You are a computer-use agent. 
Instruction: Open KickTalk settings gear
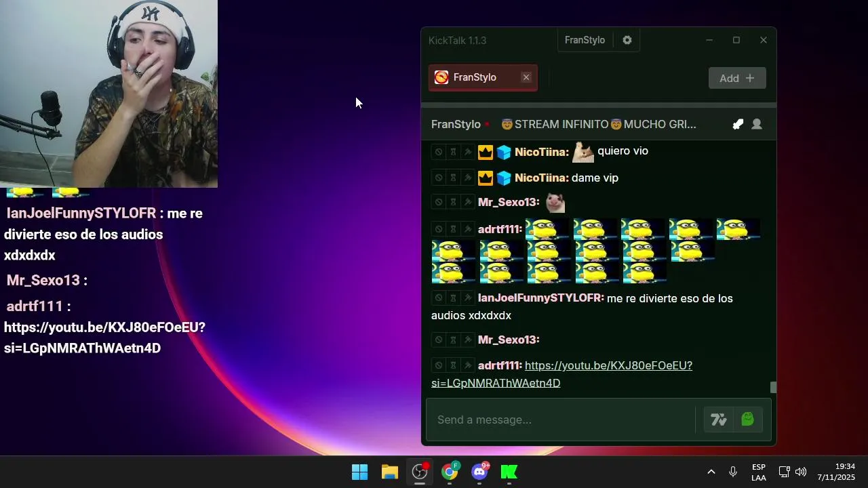click(x=627, y=40)
